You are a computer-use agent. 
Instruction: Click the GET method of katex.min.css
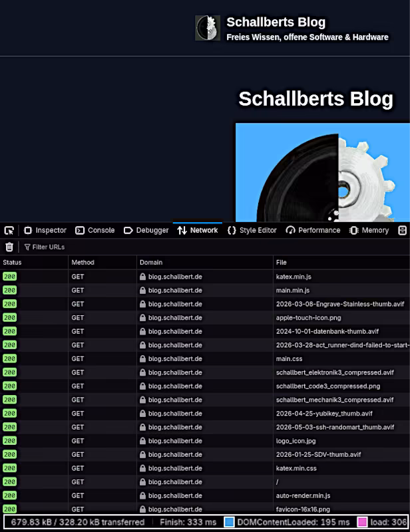78,468
